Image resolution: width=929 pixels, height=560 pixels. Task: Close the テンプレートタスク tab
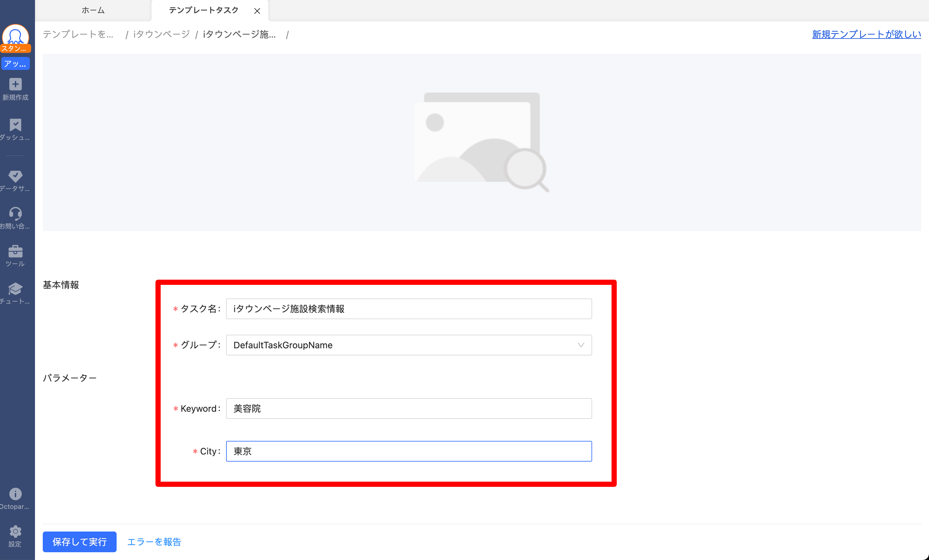tap(257, 11)
